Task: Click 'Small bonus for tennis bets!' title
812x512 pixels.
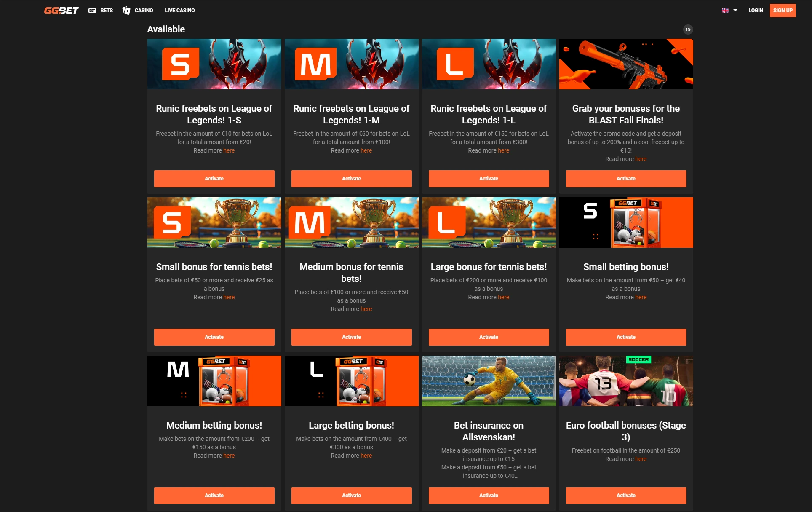Action: [x=214, y=267]
